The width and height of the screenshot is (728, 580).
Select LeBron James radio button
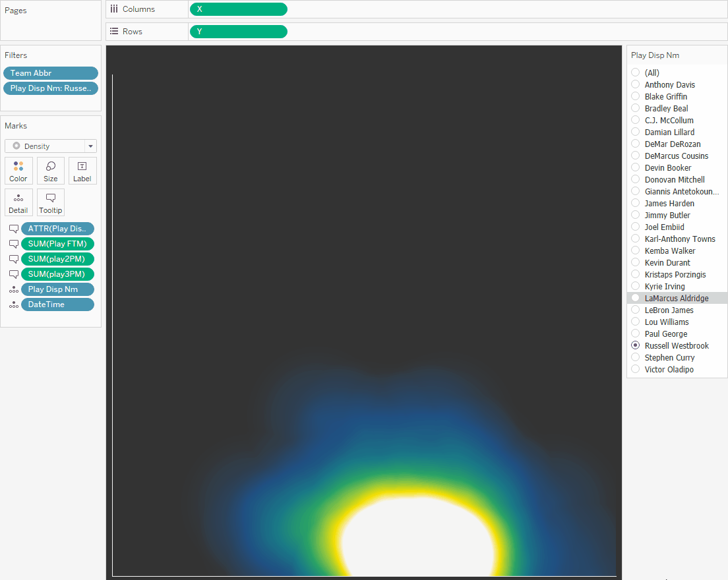(636, 310)
